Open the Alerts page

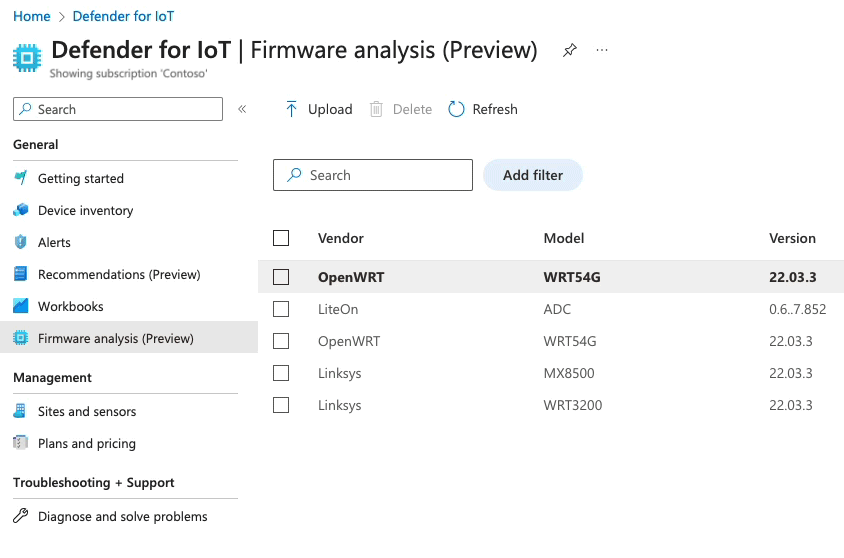tap(54, 242)
